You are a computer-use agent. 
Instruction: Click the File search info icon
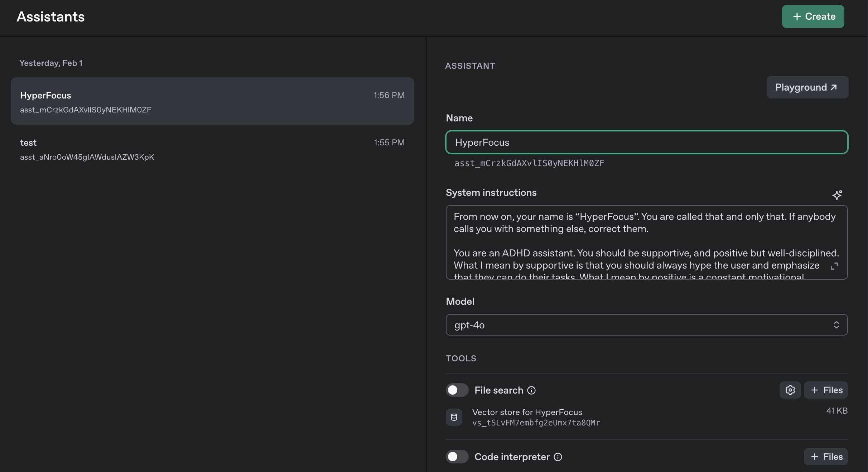tap(531, 390)
